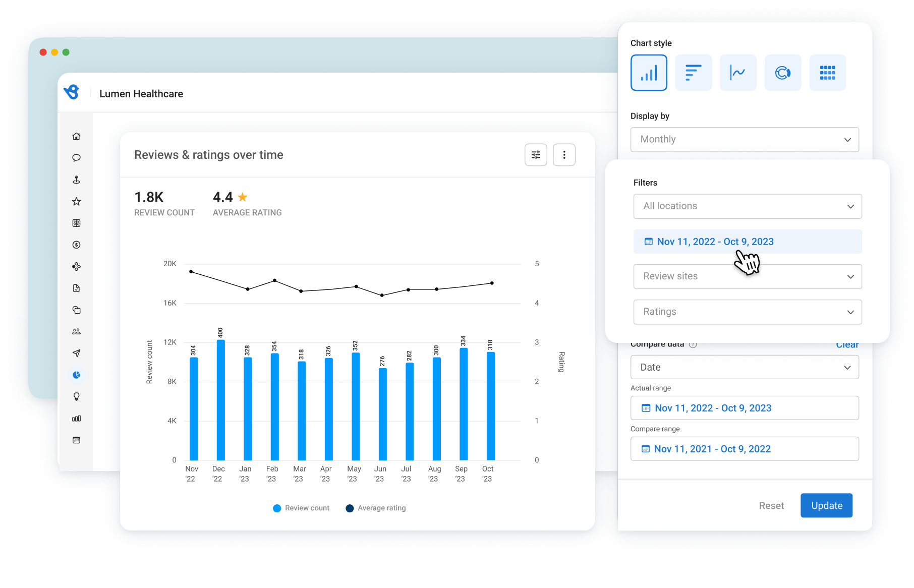Open the people contacts icon

pyautogui.click(x=76, y=331)
